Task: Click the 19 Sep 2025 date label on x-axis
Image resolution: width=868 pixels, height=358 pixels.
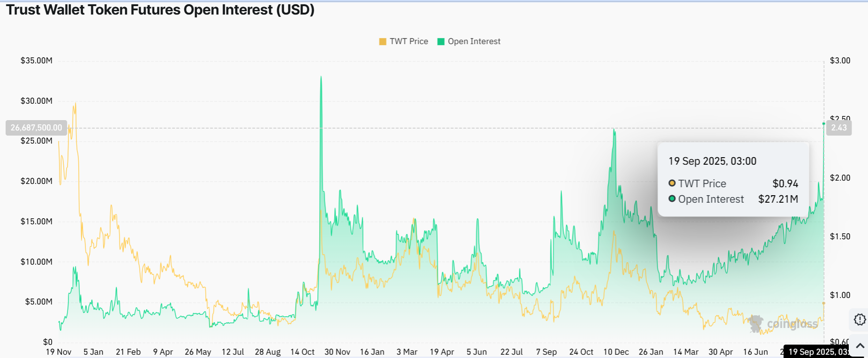Action: [818, 351]
